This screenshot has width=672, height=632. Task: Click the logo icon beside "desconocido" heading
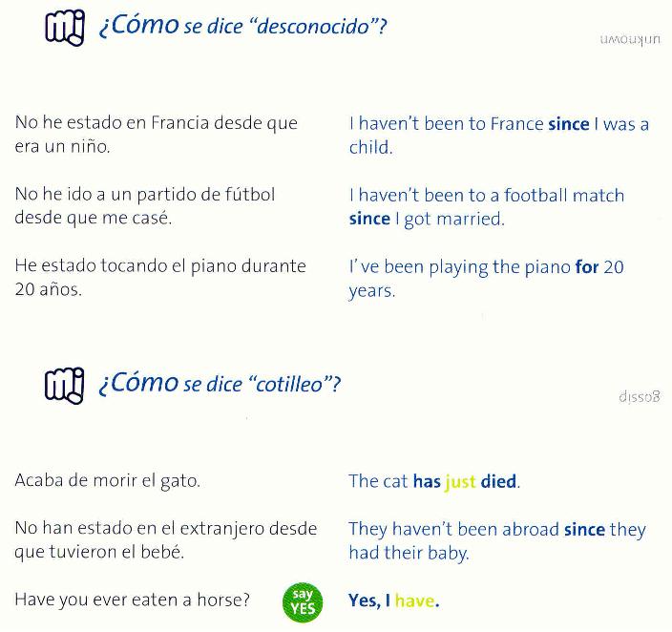point(65,29)
